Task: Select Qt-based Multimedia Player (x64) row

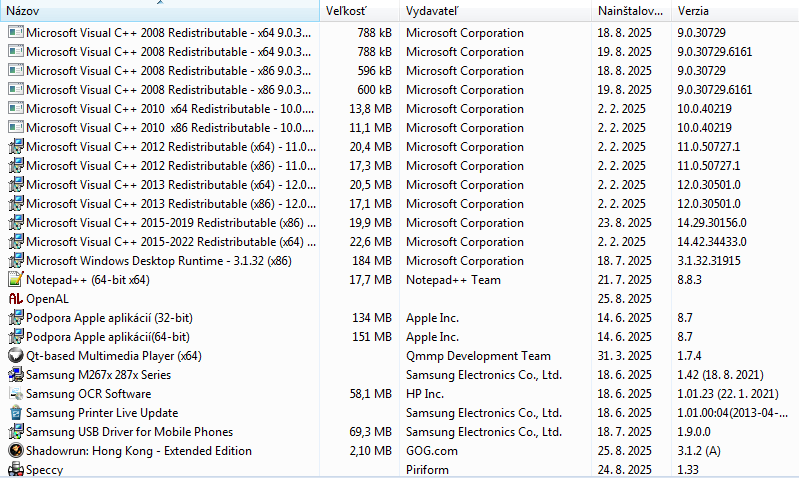Action: pos(114,356)
